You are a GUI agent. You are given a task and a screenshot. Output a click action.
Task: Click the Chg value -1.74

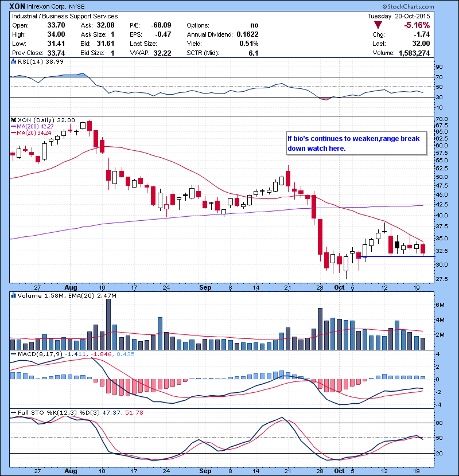click(x=422, y=34)
